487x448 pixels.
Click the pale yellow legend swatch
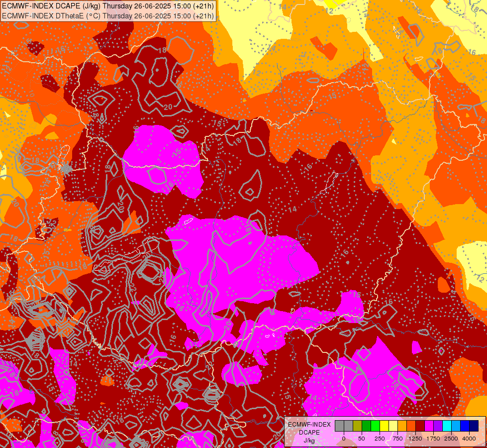[393, 426]
